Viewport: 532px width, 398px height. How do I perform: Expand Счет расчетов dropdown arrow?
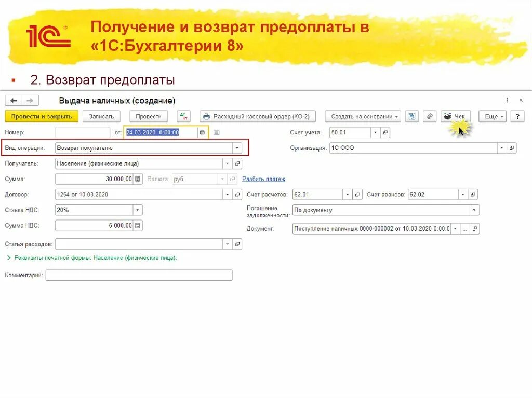tap(348, 195)
